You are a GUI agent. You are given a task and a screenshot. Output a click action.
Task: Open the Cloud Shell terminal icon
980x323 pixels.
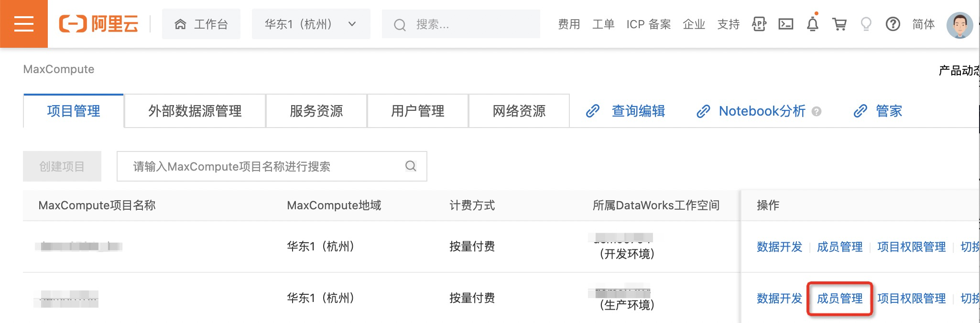(x=786, y=24)
